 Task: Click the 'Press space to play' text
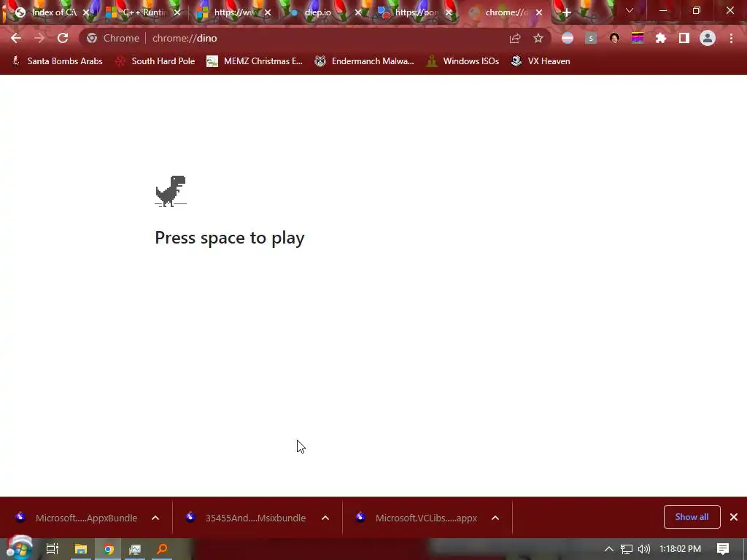230,238
